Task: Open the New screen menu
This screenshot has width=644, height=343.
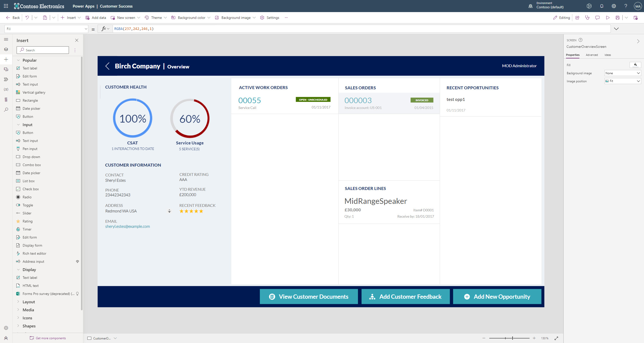Action: pos(125,18)
